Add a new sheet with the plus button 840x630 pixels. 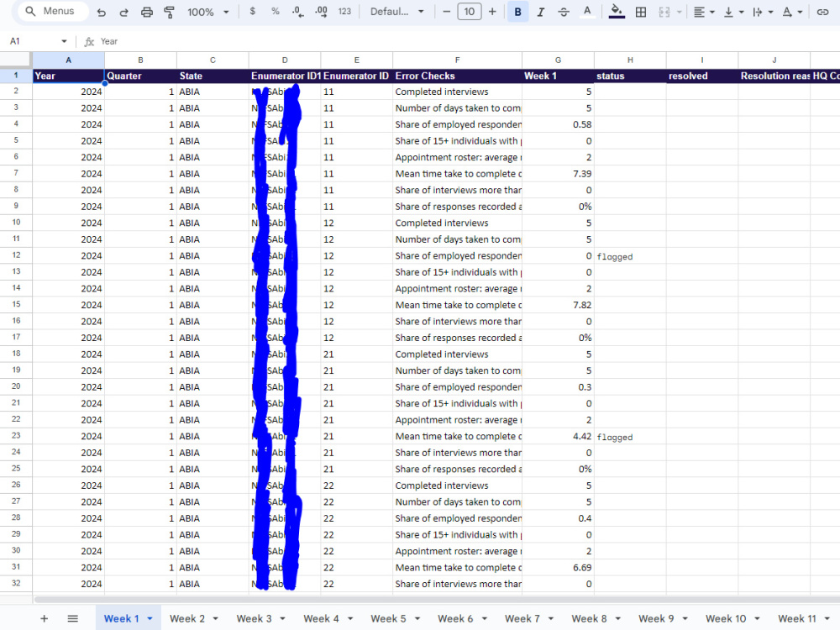pos(44,617)
